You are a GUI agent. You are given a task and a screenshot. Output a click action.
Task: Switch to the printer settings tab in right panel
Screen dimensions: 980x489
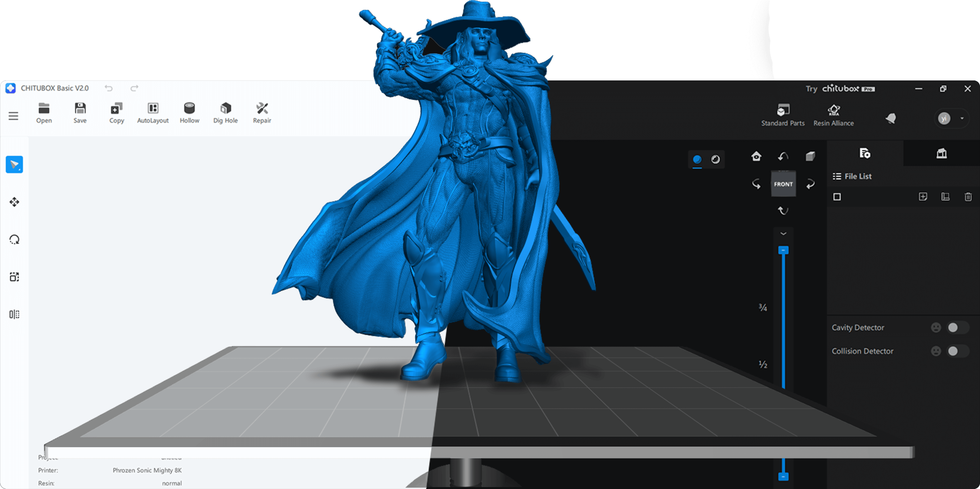(x=942, y=153)
